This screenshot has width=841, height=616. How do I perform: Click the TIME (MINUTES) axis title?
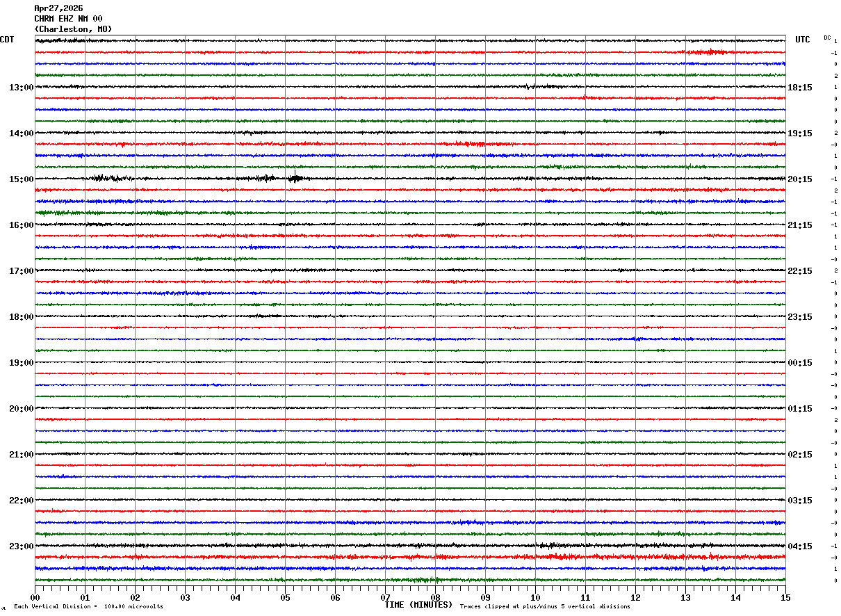[418, 605]
